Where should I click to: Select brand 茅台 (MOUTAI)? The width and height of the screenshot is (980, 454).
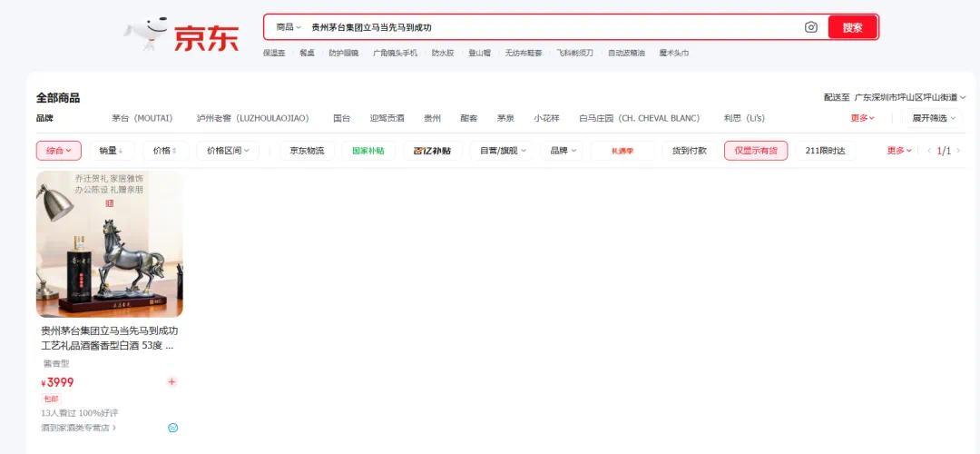pyautogui.click(x=142, y=118)
